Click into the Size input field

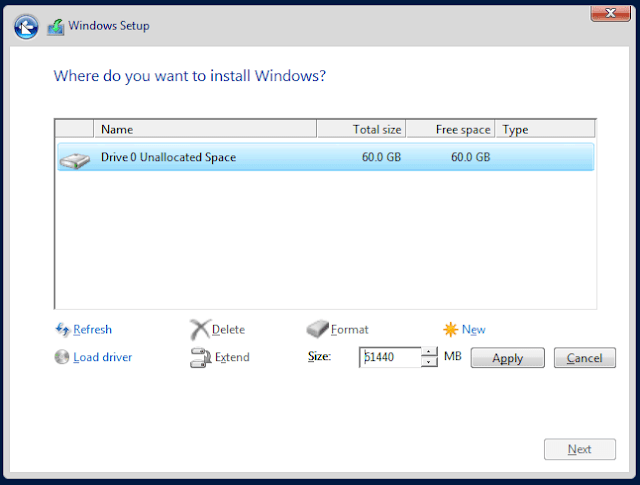pos(390,357)
